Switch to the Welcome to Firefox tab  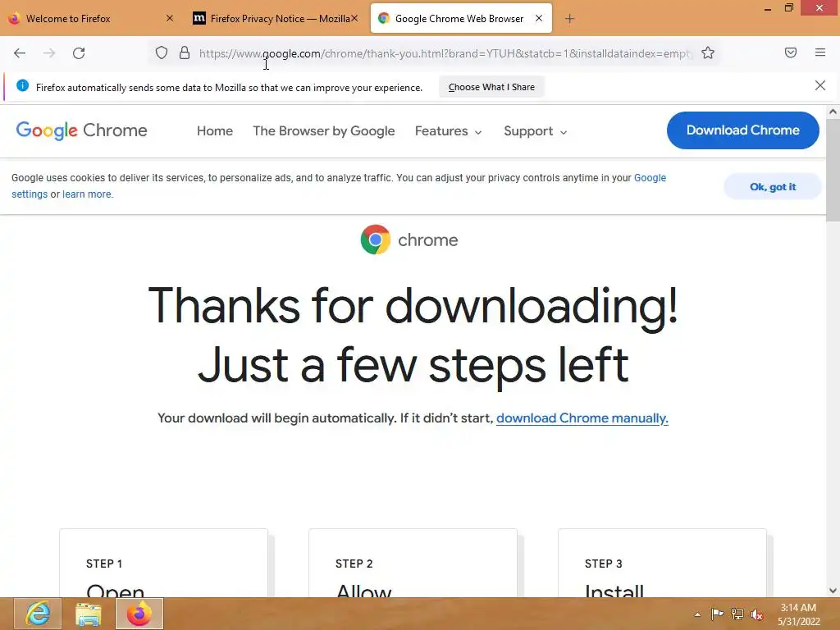pyautogui.click(x=92, y=19)
